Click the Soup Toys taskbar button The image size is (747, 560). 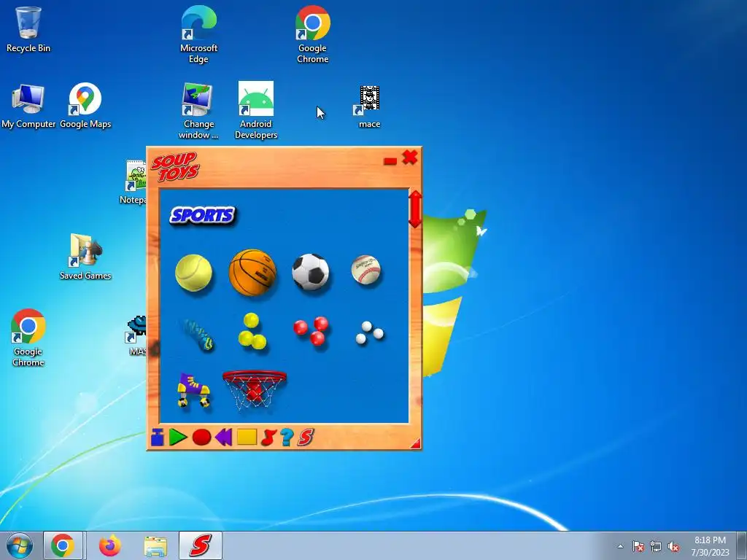[201, 545]
